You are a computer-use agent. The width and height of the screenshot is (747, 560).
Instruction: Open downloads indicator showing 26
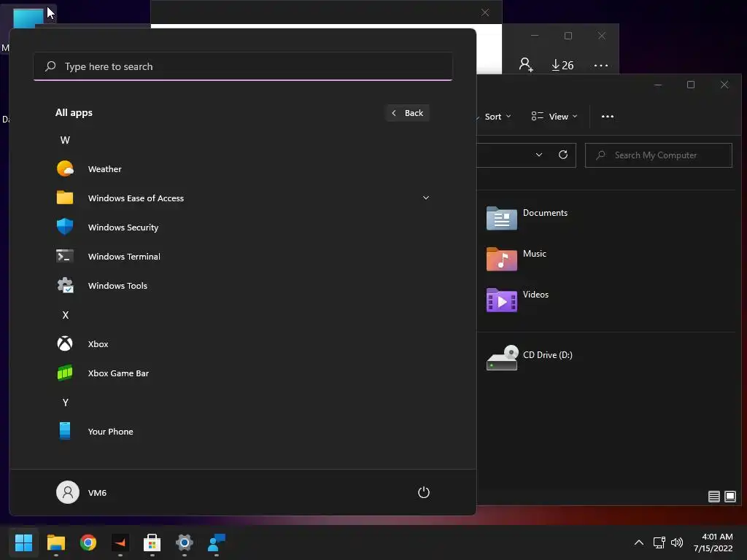pyautogui.click(x=562, y=65)
